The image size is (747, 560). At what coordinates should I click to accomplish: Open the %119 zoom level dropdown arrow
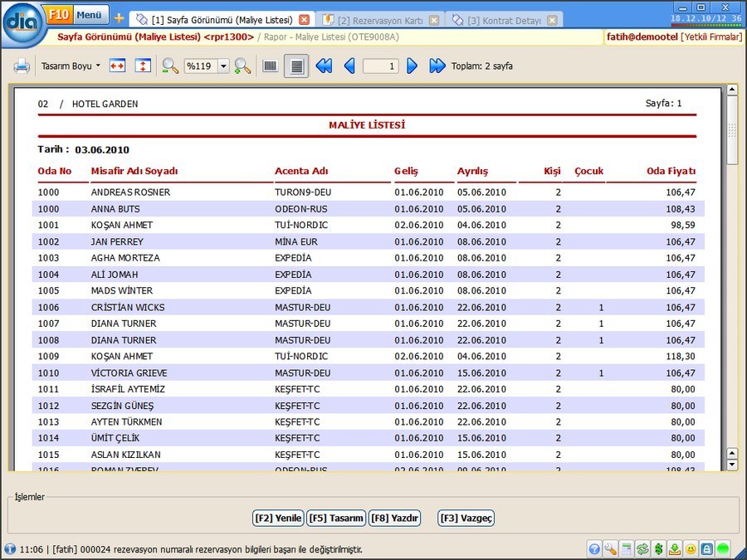[223, 66]
